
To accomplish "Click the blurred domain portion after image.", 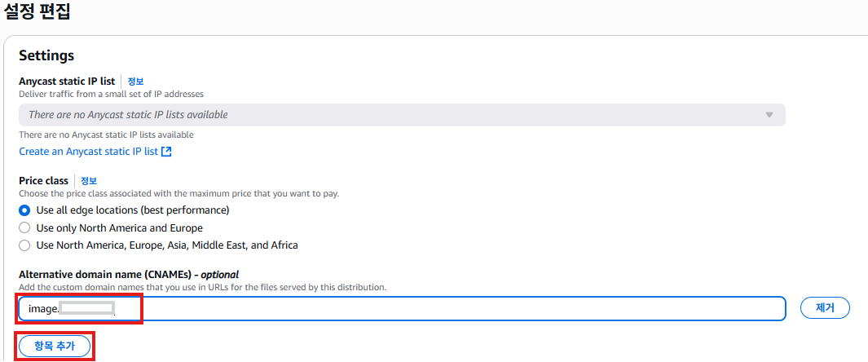I will click(x=86, y=308).
